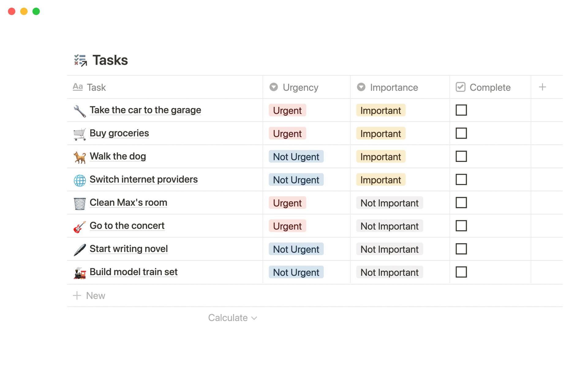588x368 pixels.
Task: Click the Tasks checklist icon beside title
Action: (x=81, y=60)
